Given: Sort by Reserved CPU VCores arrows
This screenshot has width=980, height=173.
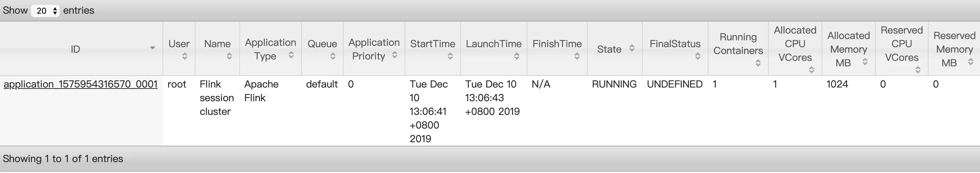Looking at the screenshot, I should (x=918, y=70).
